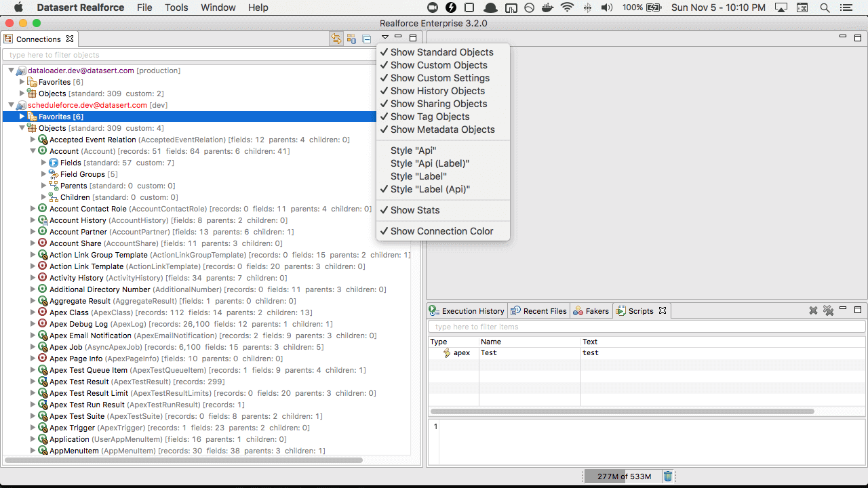Toggle Show Custom Settings option
Viewport: 868px width, 488px height.
coord(443,78)
